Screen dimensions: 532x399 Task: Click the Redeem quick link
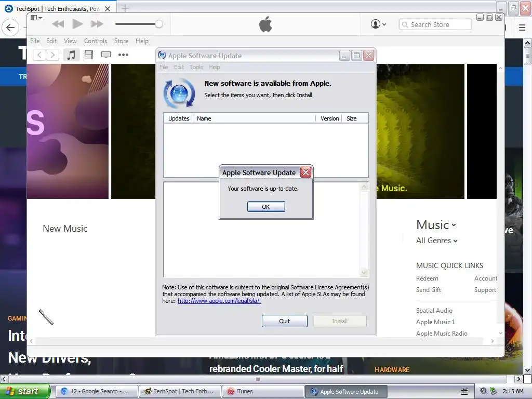point(427,278)
